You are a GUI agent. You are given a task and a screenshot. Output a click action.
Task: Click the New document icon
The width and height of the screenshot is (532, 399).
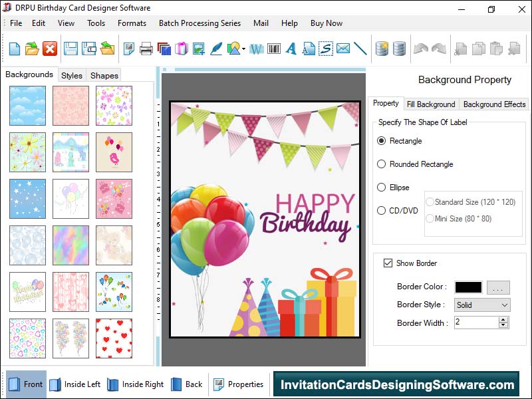tap(14, 49)
